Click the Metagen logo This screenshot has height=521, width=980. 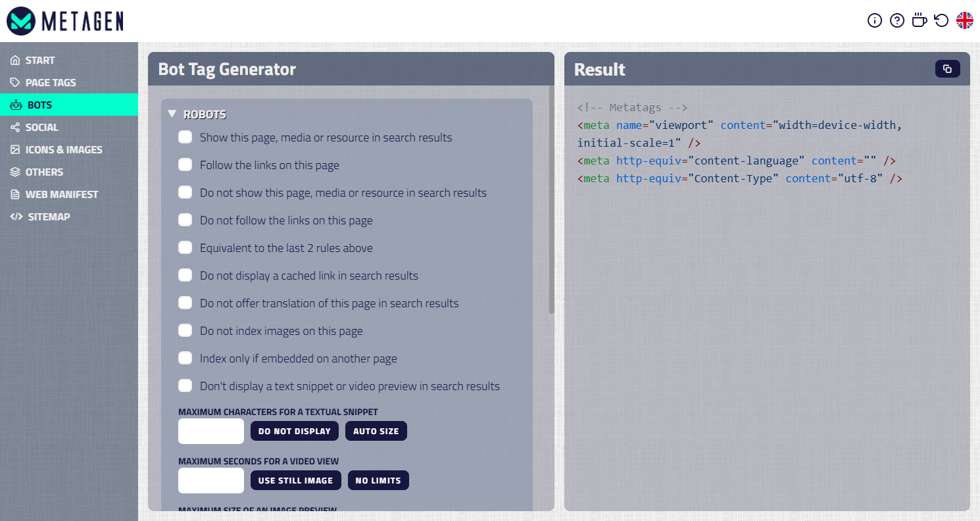(x=62, y=20)
